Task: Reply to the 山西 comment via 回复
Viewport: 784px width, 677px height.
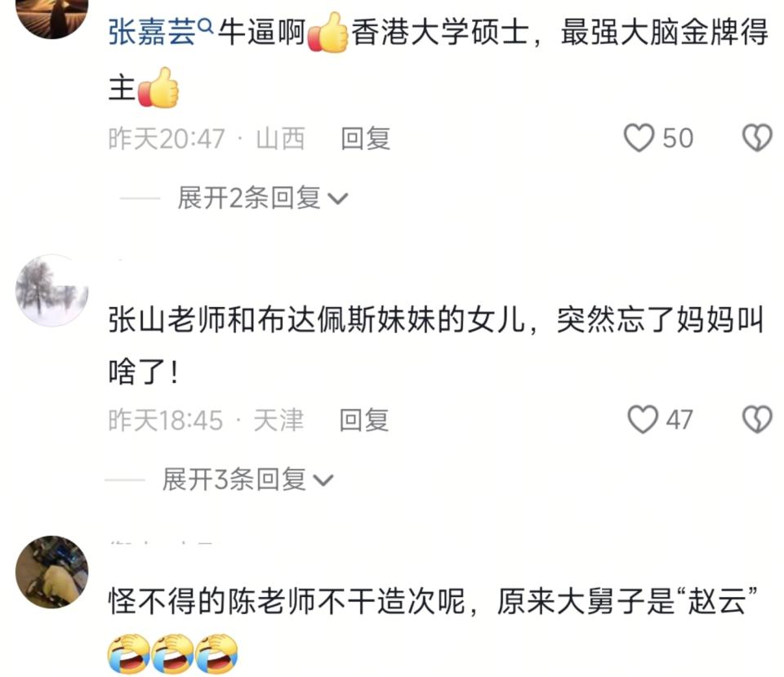Action: click(366, 139)
